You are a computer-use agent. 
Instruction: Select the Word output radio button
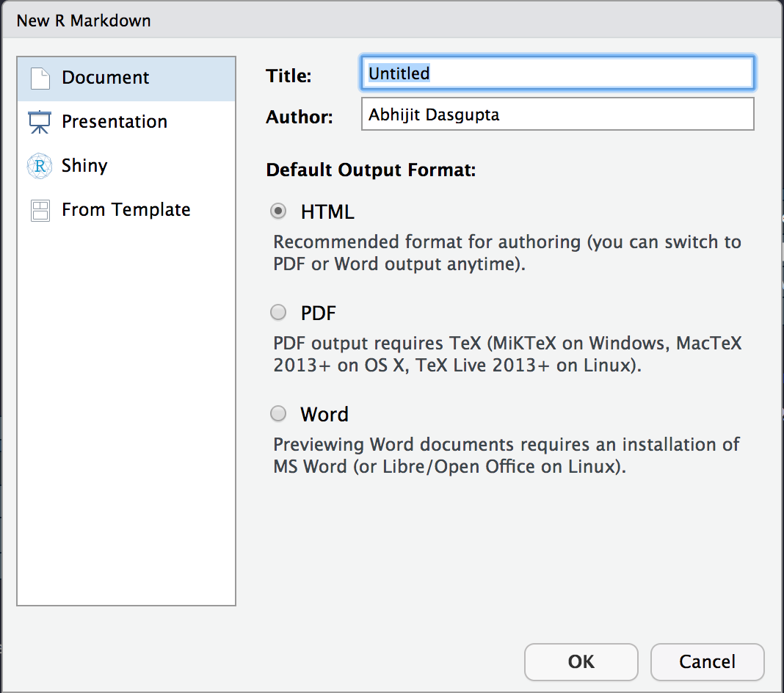[278, 413]
